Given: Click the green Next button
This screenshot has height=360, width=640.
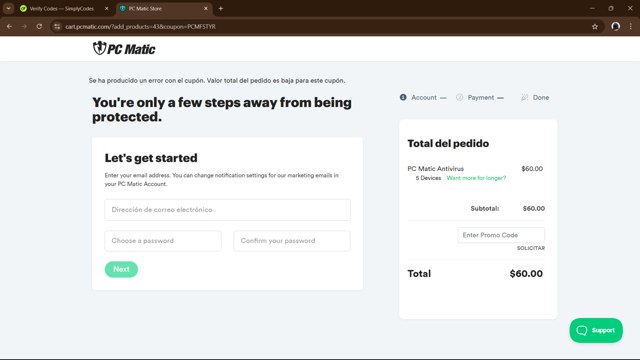Looking at the screenshot, I should [121, 269].
